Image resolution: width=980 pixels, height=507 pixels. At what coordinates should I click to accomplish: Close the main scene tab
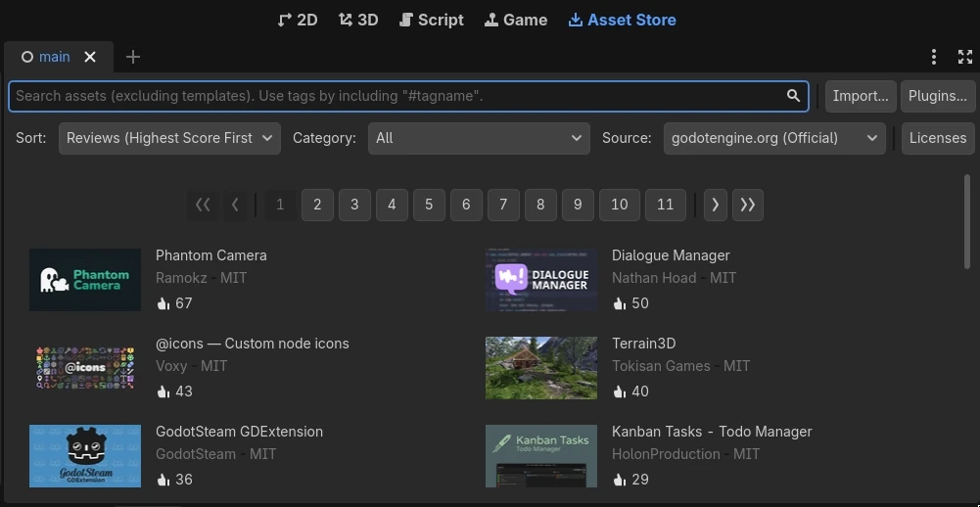[90, 57]
